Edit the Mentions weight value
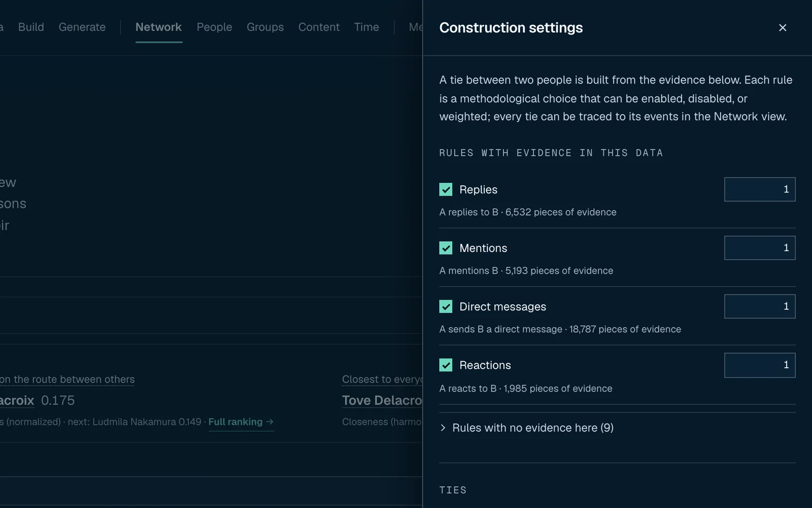The height and width of the screenshot is (508, 812). (759, 248)
